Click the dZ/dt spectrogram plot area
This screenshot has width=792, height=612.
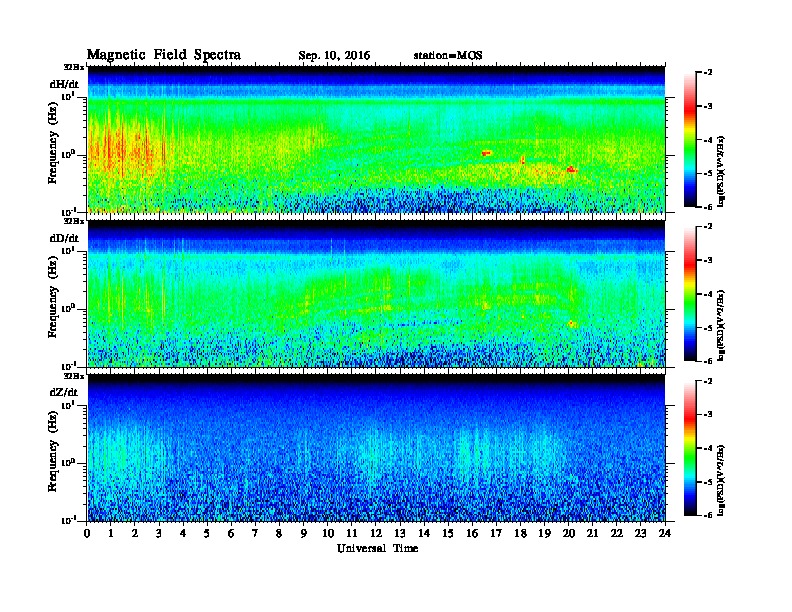tap(376, 447)
